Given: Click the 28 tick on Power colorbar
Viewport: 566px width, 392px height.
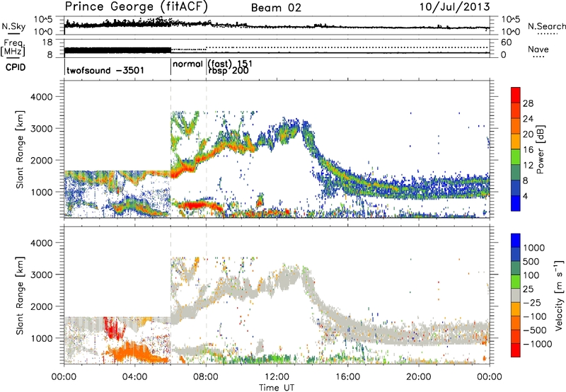Looking at the screenshot, I should [528, 103].
